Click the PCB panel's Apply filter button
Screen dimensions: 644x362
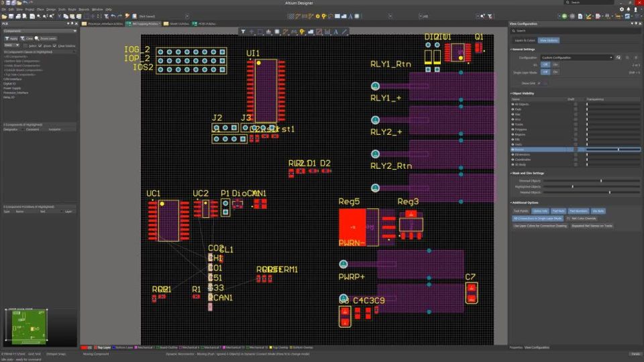point(11,38)
